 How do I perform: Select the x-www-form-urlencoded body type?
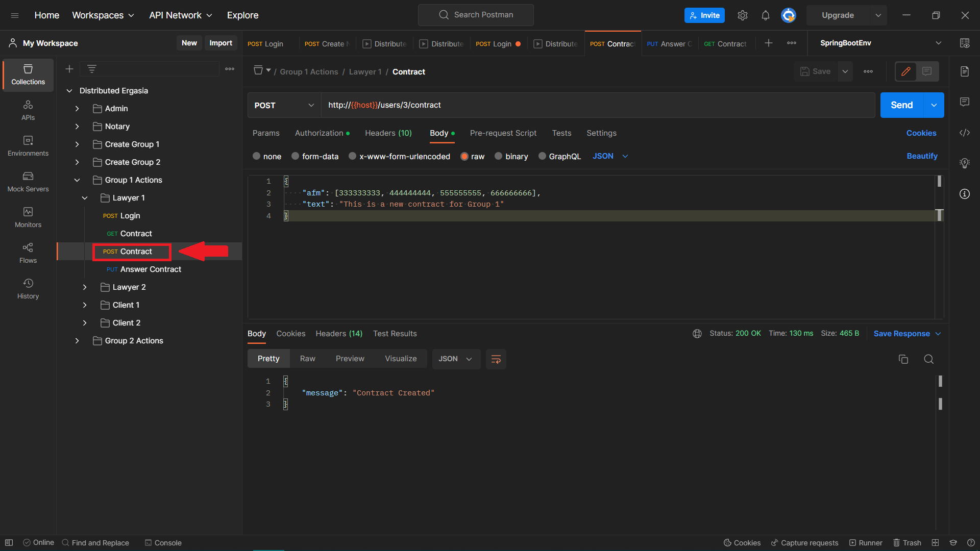coord(400,156)
